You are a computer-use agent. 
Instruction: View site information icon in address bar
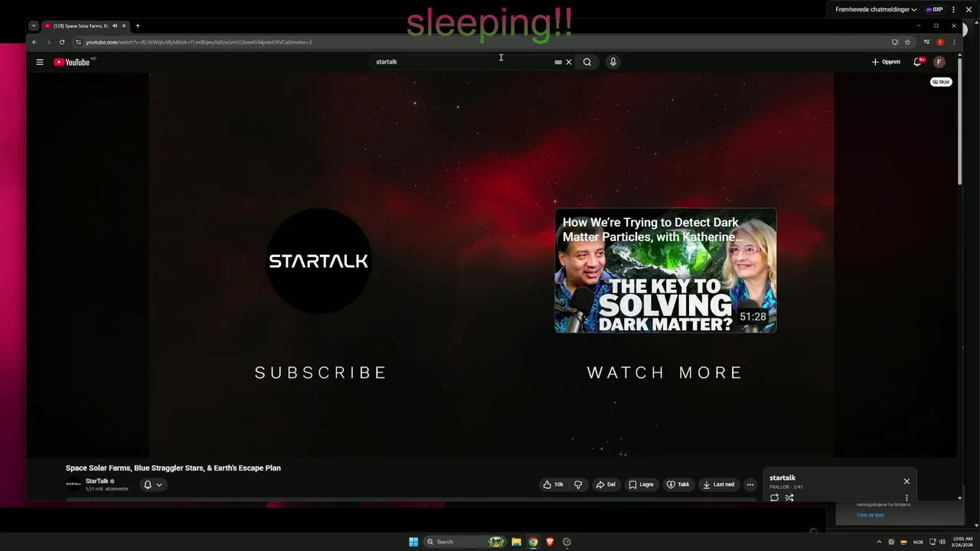tap(78, 42)
